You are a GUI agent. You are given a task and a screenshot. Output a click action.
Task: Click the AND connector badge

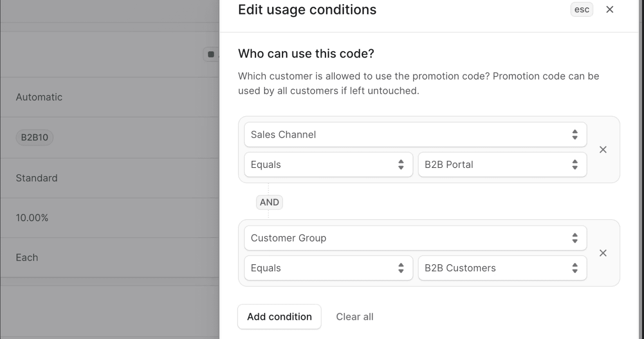pos(269,202)
